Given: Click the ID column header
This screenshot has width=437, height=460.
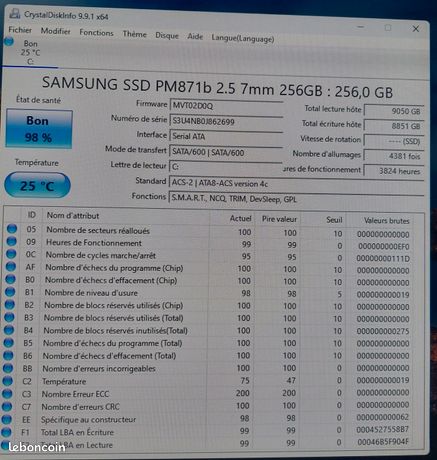Looking at the screenshot, I should pyautogui.click(x=32, y=215).
